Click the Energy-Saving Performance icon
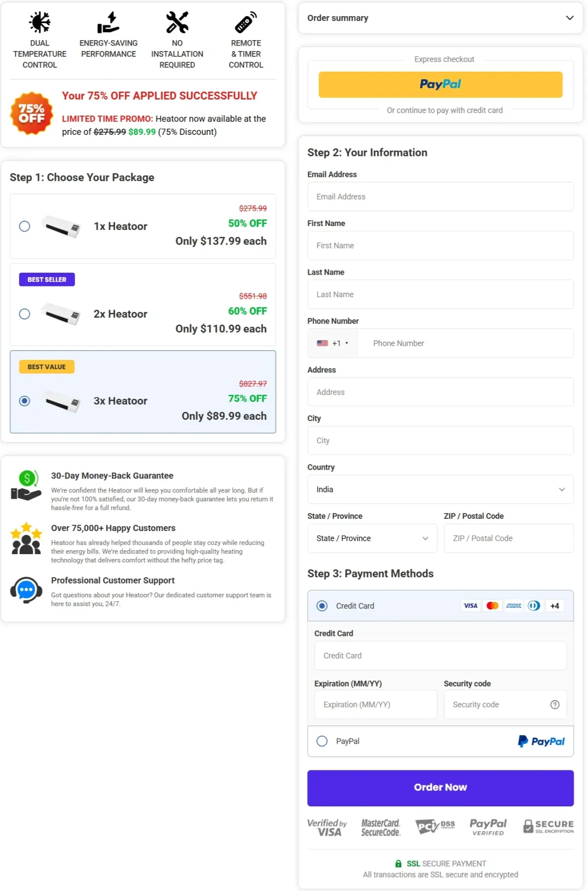The width and height of the screenshot is (588, 891). tap(108, 22)
